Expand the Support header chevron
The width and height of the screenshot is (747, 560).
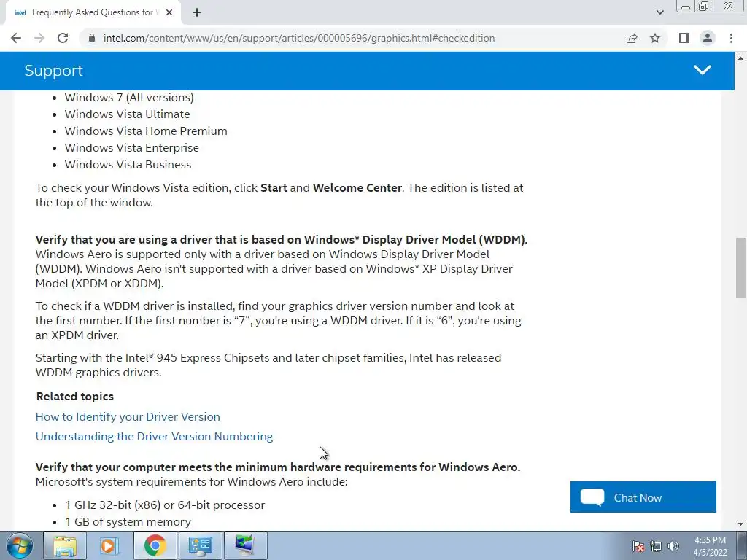pyautogui.click(x=703, y=71)
